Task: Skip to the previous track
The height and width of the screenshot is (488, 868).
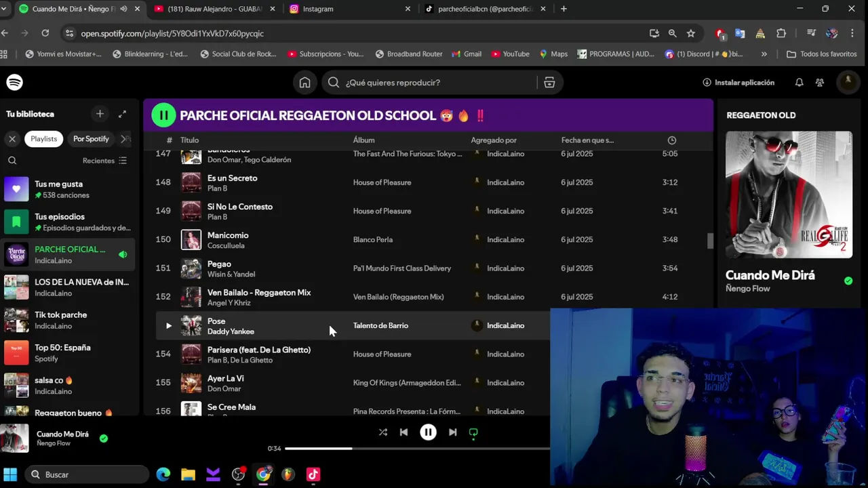Action: [x=403, y=432]
